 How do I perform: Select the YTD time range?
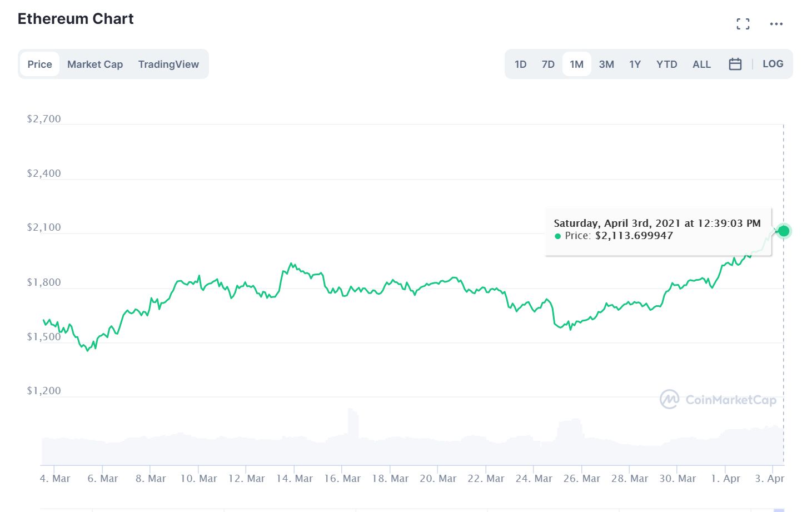(x=666, y=64)
